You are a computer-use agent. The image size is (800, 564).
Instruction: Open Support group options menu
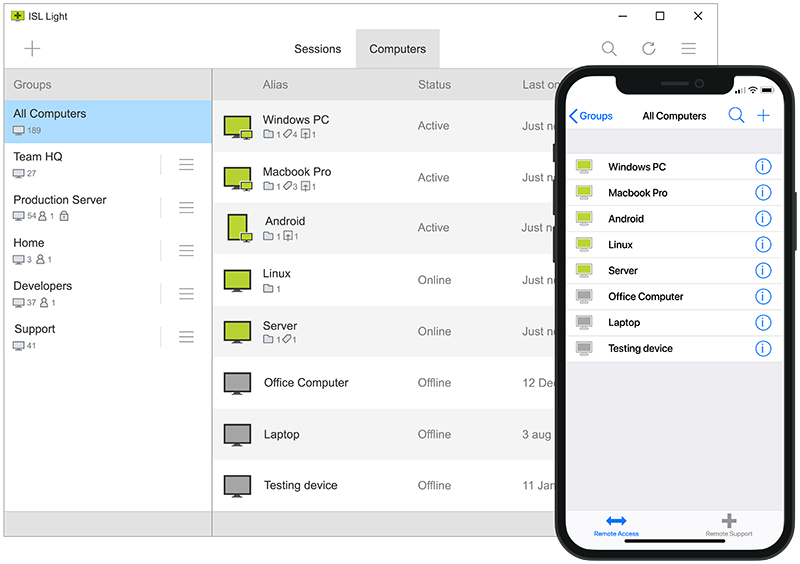coord(186,336)
